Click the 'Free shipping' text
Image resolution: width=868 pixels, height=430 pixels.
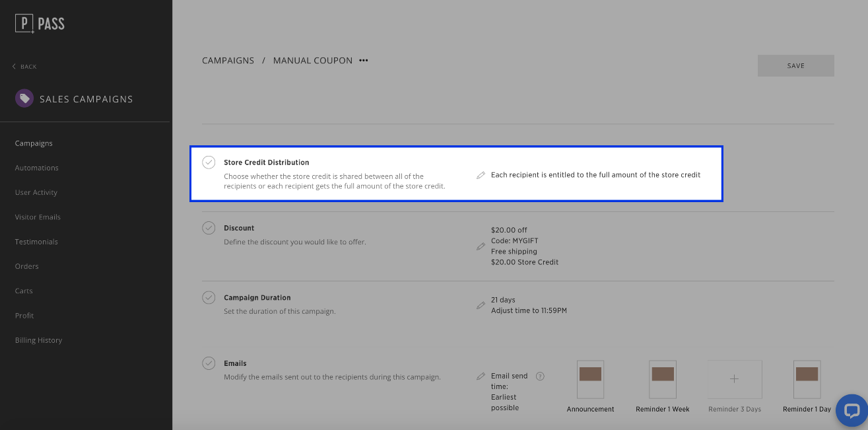click(x=514, y=252)
